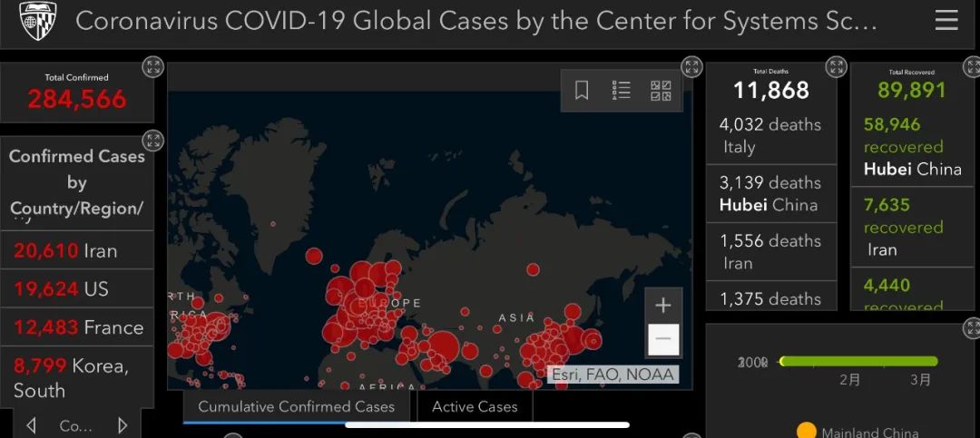Switch to Cumulative Confirmed Cases tab
This screenshot has width=980, height=438.
click(x=296, y=407)
